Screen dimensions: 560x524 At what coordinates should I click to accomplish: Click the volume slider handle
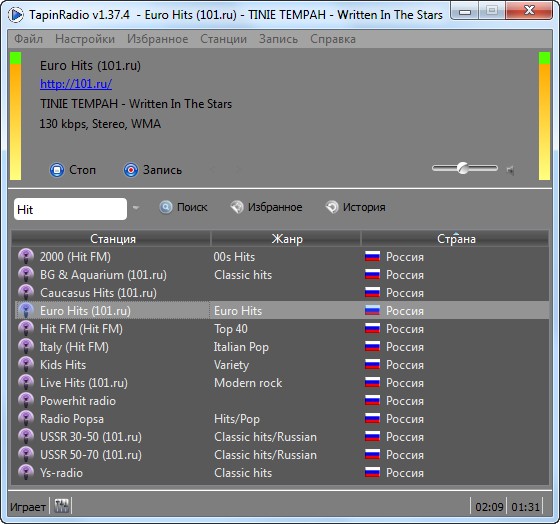(x=463, y=168)
